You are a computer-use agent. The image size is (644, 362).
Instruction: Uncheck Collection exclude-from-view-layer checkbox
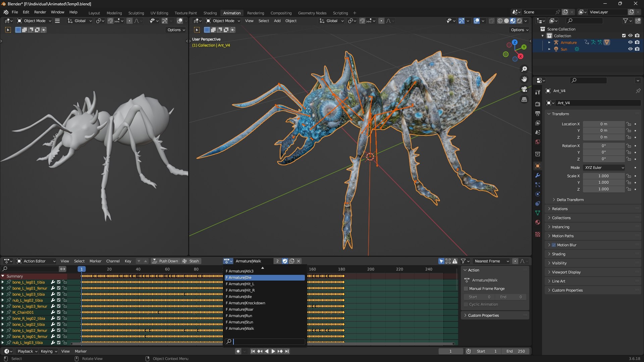(624, 36)
